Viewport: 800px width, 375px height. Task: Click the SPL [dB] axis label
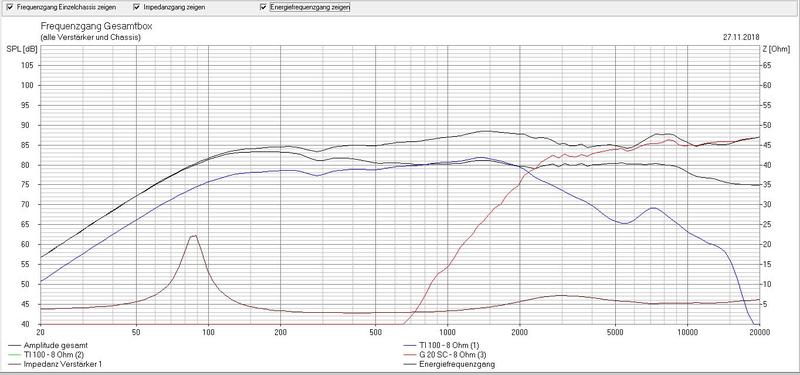tap(21, 49)
